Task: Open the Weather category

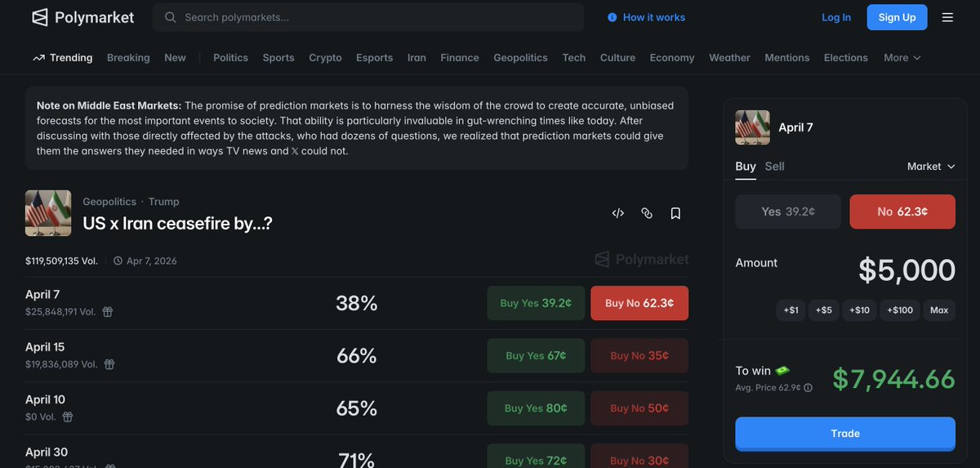Action: [729, 58]
